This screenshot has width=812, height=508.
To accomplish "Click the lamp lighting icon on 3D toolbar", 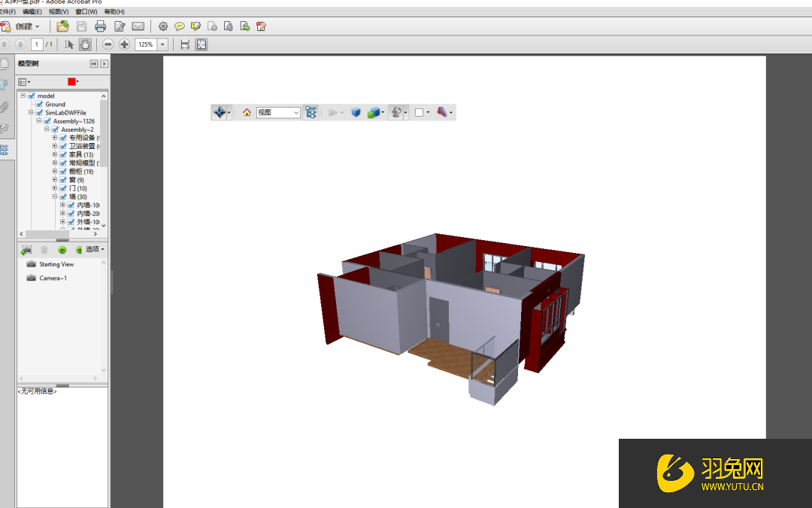I will click(398, 111).
